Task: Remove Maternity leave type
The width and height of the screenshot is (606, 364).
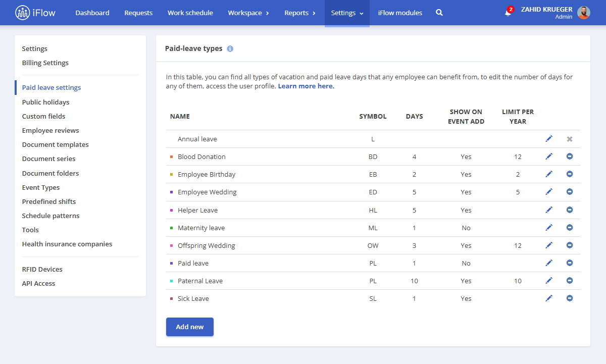Action: tap(570, 228)
